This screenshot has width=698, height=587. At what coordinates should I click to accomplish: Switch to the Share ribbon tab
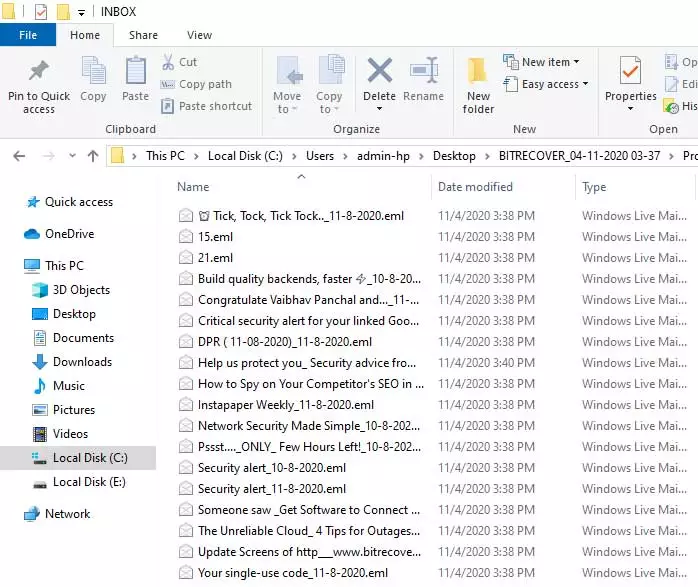click(x=143, y=35)
